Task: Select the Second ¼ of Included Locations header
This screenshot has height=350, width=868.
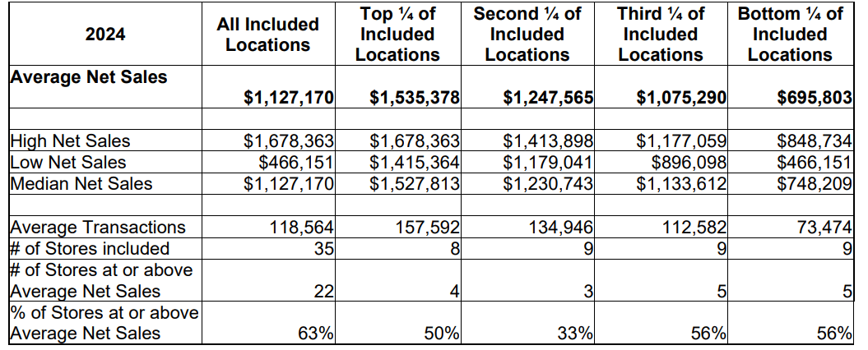Action: tap(527, 35)
